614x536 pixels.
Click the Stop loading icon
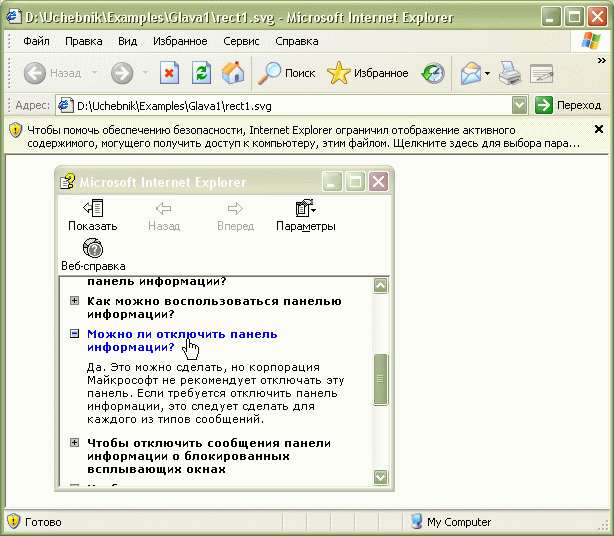point(170,73)
